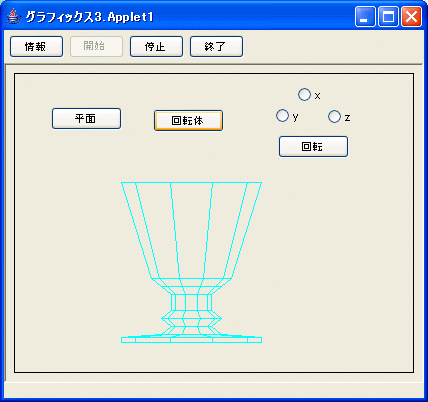Select the z axis radio button
Viewport: 428px width, 402px height.
334,117
